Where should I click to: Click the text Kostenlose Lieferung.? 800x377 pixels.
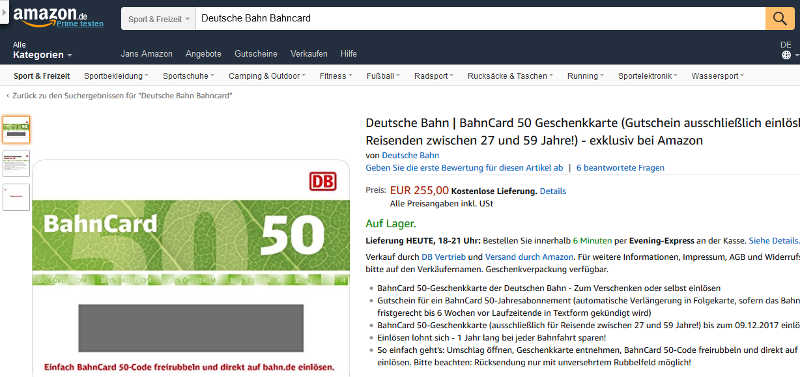pos(494,191)
